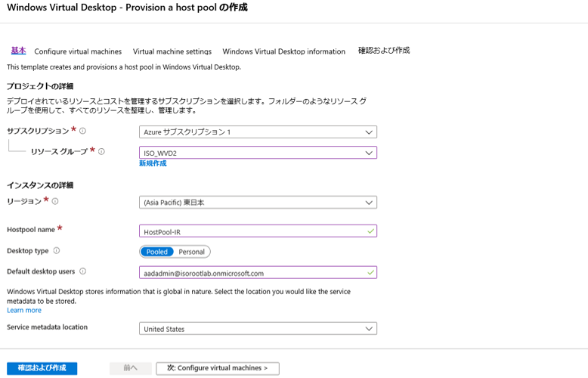This screenshot has height=378, width=588.
Task: Click the プロジェクトの詳細 heading
Action: (40, 86)
